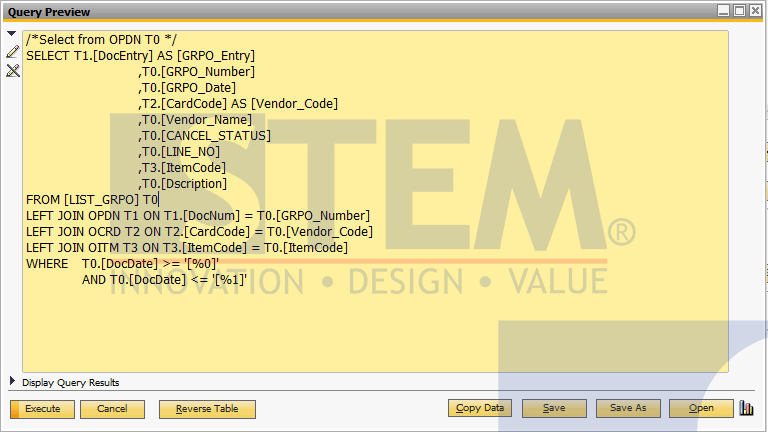The height and width of the screenshot is (432, 768).
Task: Click the ',T0.[Vendor_Name]' line
Action: 195,120
